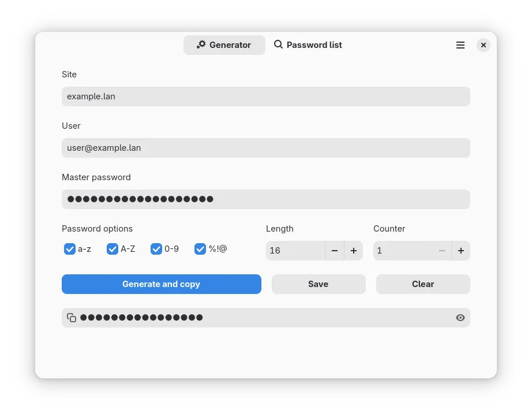Decrease password length with minus button
This screenshot has height=417, width=532.
point(335,251)
